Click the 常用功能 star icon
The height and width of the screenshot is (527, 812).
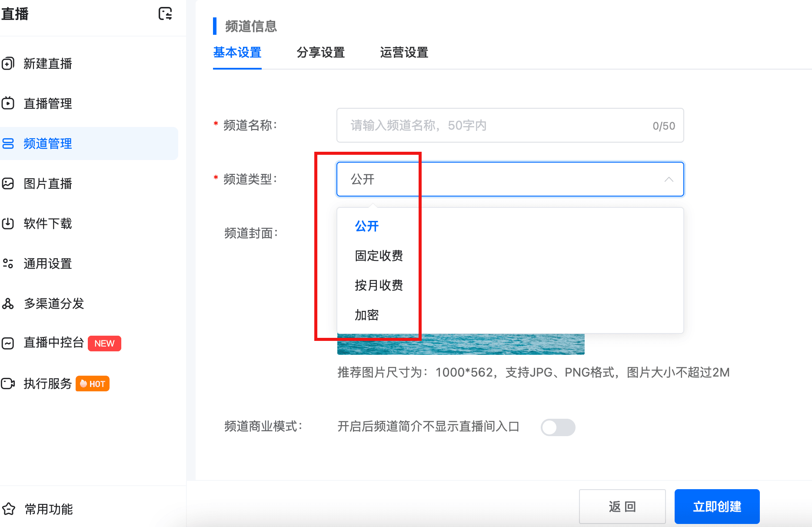point(8,509)
